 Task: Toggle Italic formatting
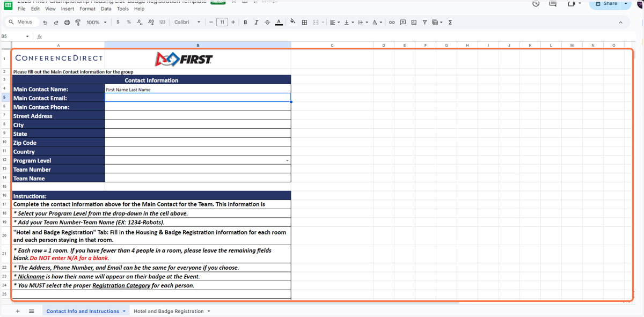[256, 23]
